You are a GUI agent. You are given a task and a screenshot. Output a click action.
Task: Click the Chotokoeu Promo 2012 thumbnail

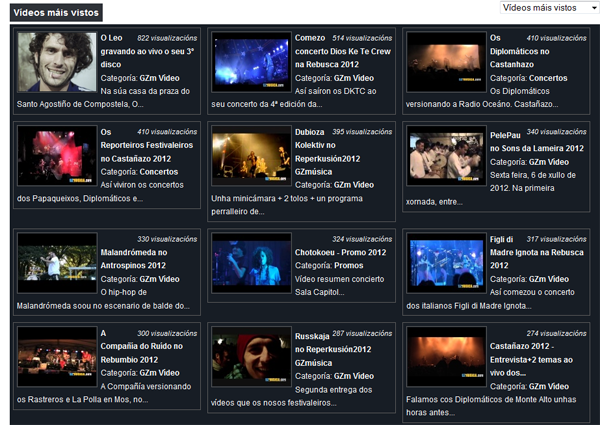click(251, 263)
